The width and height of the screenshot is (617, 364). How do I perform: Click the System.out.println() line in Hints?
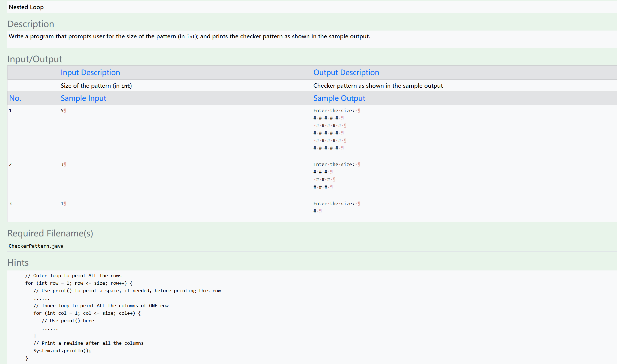(62, 351)
